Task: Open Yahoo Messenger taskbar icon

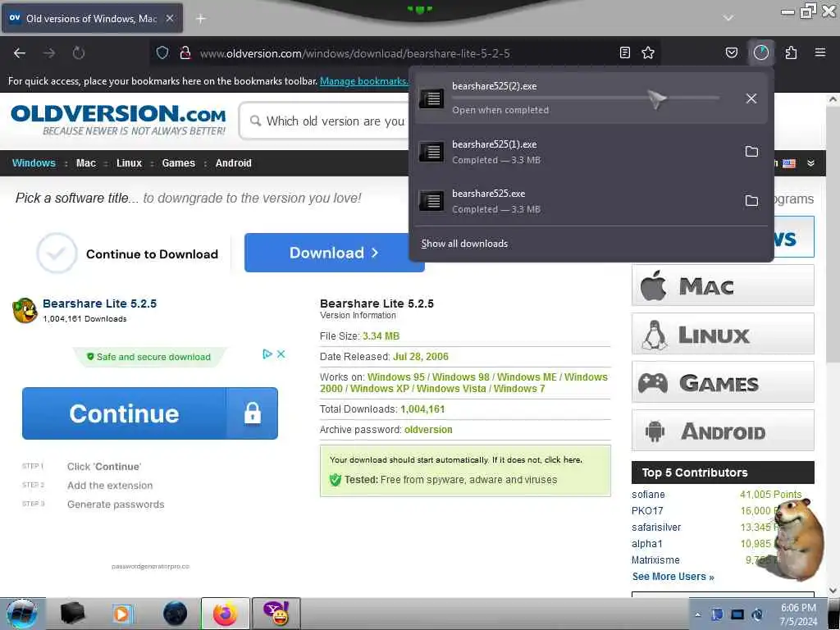Action: [x=276, y=614]
